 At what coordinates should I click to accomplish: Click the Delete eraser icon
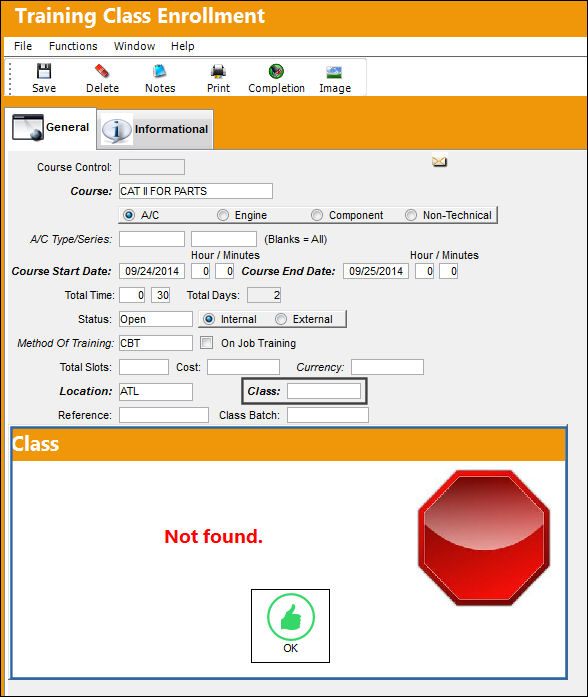102,71
